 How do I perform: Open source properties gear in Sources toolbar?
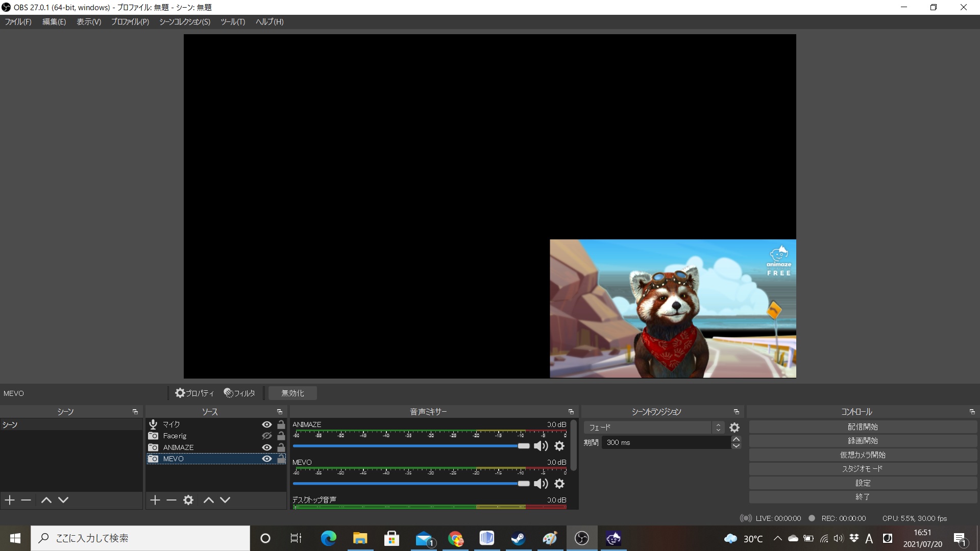click(188, 500)
